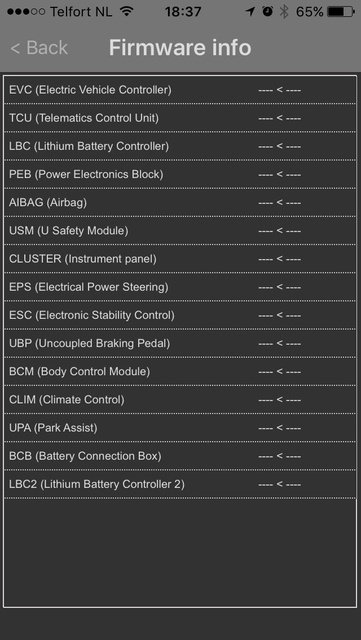Screen dimensions: 361x640
Task: Tap the Bluetooth status icon
Action: 284,11
